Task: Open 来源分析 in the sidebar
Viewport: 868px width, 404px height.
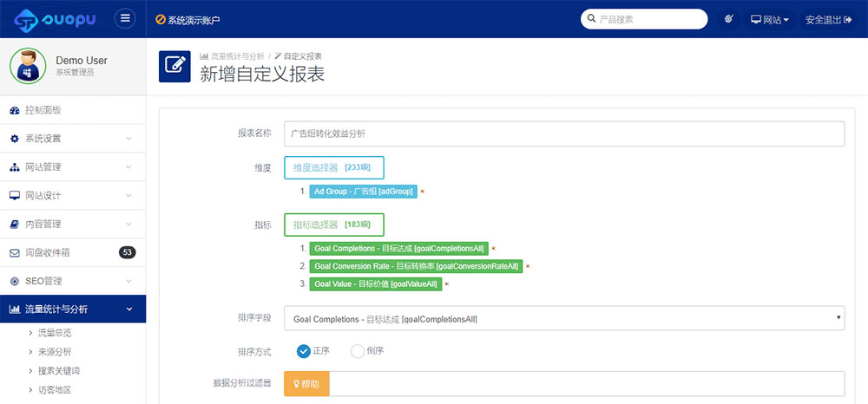Action: pyautogui.click(x=56, y=352)
